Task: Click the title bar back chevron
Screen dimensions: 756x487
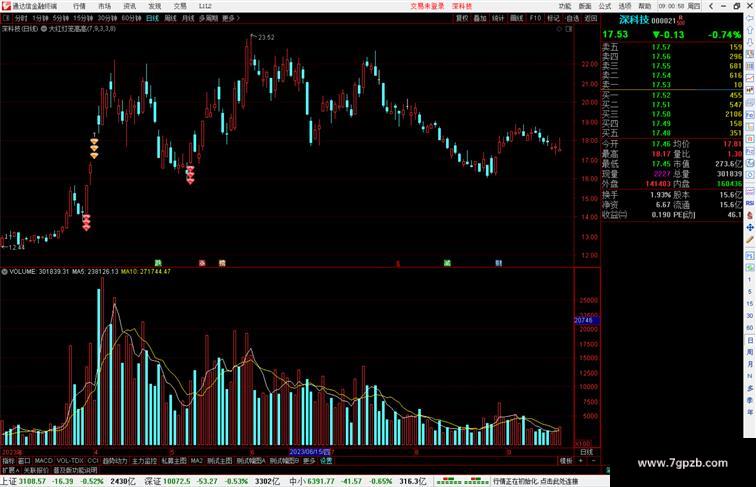Action: point(711,6)
